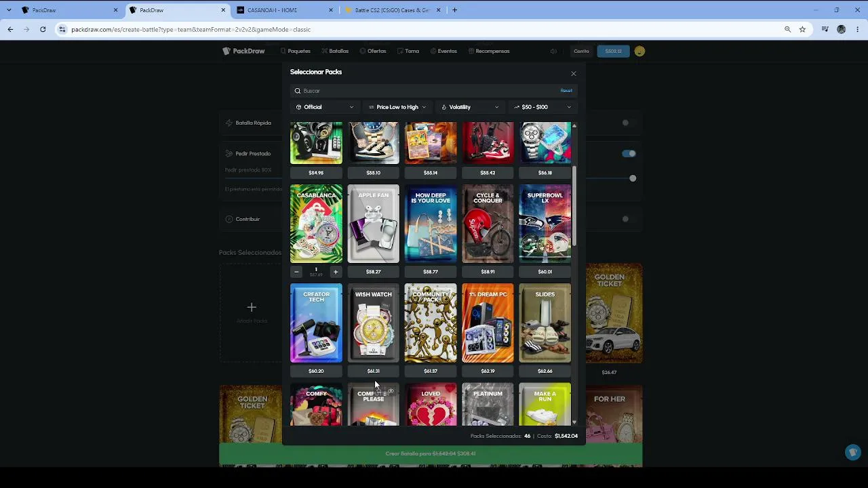Open the Volatility filter dropdown

pos(470,107)
